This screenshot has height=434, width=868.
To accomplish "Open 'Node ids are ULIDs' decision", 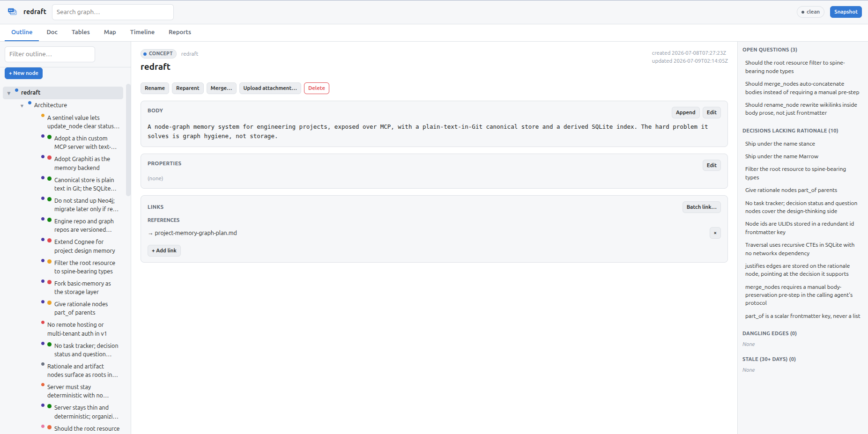I will click(800, 228).
